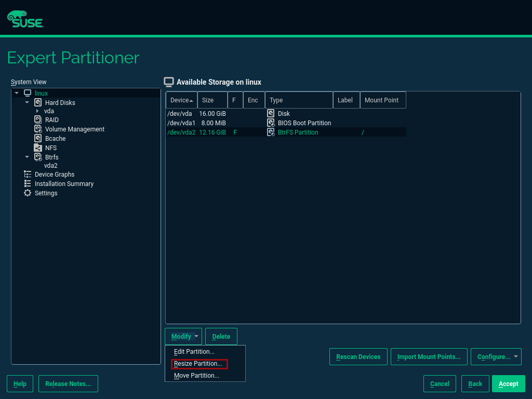Screen dimensions: 532x399
Task: Expand the vda node under Hard Disks
Action: [36, 111]
